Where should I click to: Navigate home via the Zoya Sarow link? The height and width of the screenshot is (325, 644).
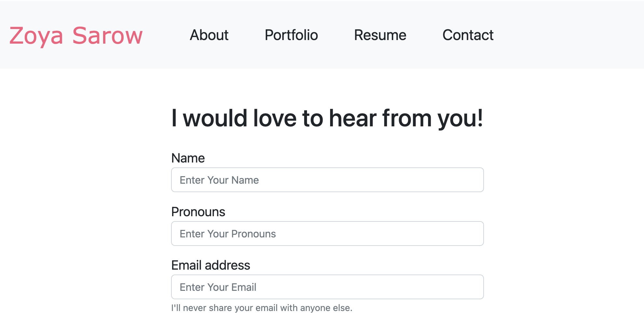click(x=75, y=35)
